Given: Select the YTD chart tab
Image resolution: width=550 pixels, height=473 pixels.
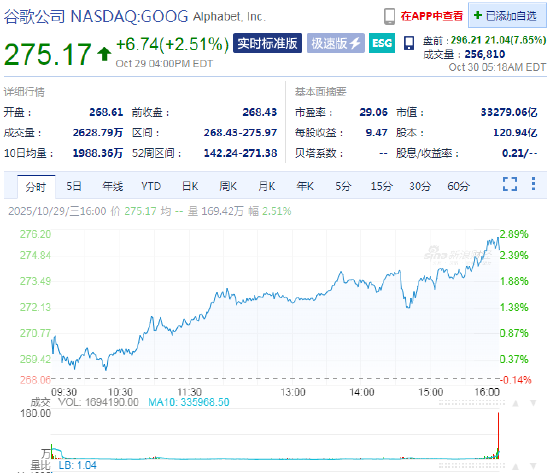Looking at the screenshot, I should tap(151, 186).
